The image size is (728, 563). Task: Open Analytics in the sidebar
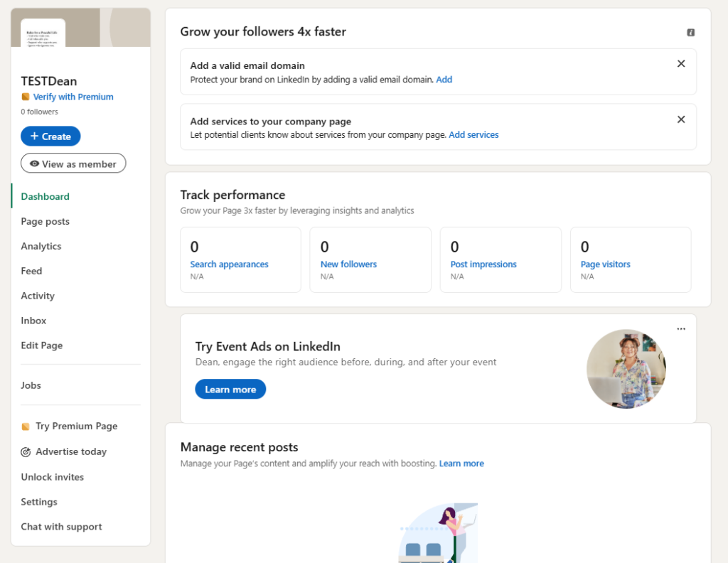(41, 246)
